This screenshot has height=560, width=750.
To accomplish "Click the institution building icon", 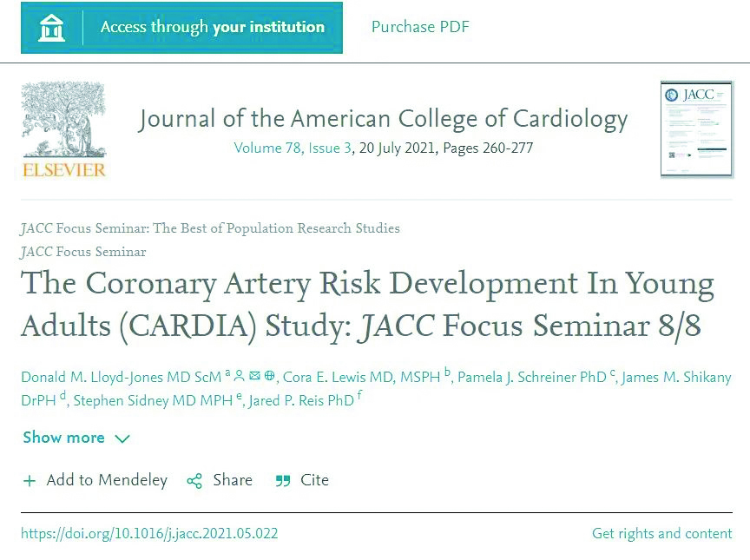I will (x=51, y=28).
